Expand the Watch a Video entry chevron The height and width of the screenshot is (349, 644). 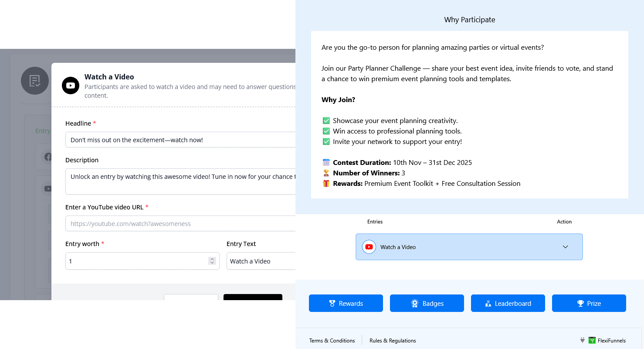(566, 247)
